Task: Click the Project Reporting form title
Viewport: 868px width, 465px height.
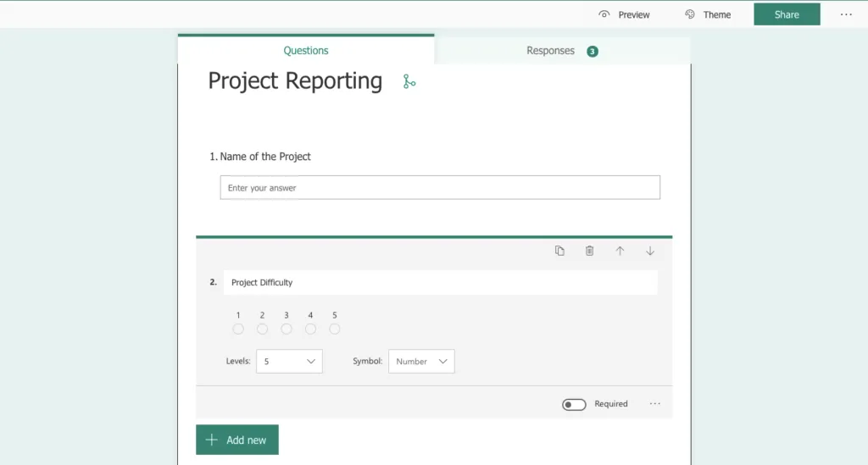Action: (295, 80)
